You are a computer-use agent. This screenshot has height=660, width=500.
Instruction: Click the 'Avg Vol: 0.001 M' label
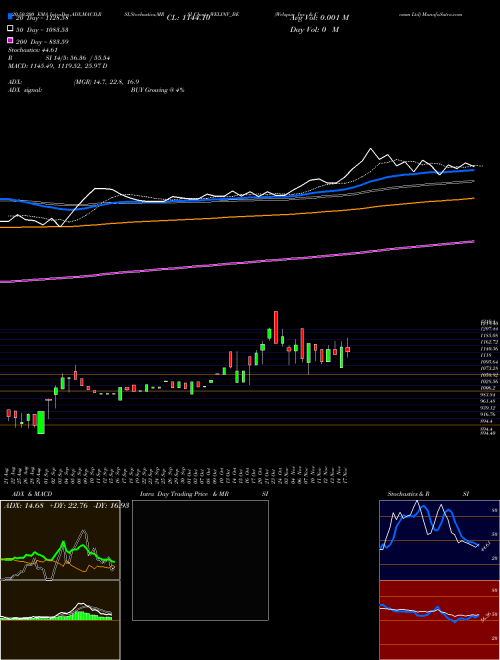[x=319, y=18]
